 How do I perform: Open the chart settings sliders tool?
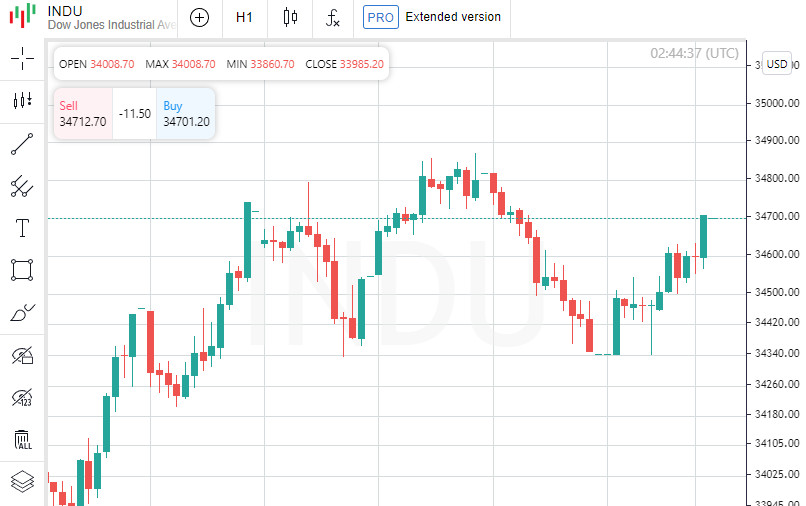22,101
